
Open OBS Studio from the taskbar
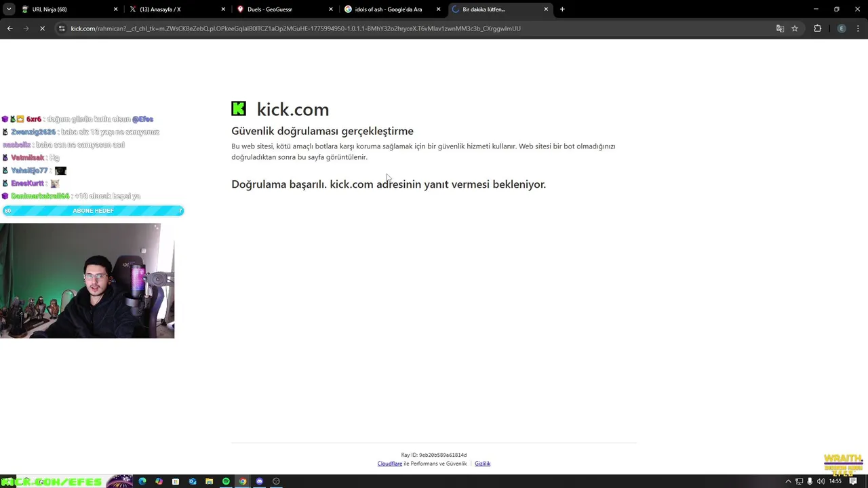[x=276, y=481]
